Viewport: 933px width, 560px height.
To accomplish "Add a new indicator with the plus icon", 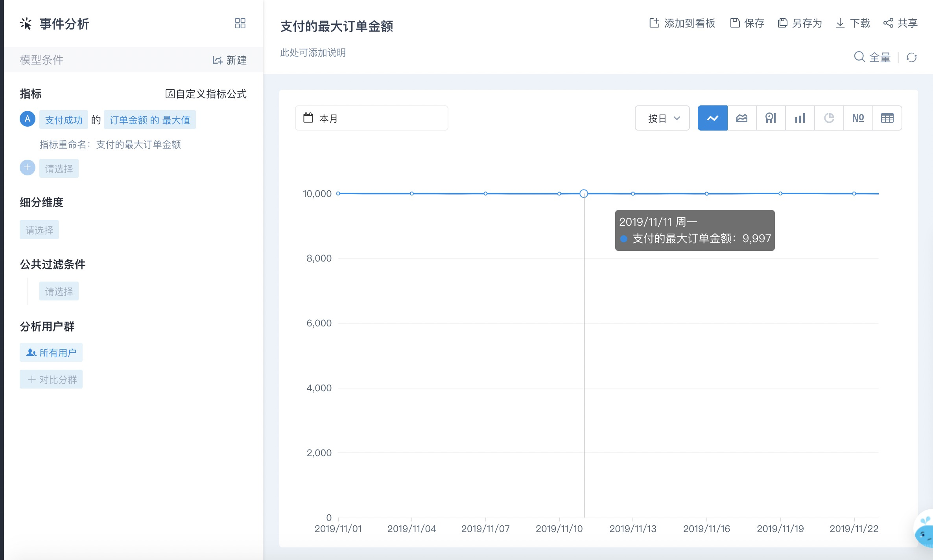I will pyautogui.click(x=28, y=168).
